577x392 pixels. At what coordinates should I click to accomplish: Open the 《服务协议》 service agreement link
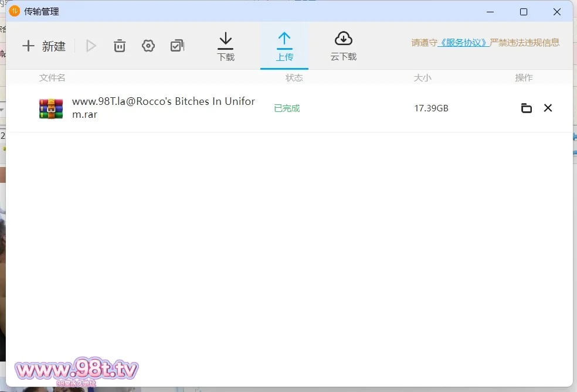(x=464, y=43)
